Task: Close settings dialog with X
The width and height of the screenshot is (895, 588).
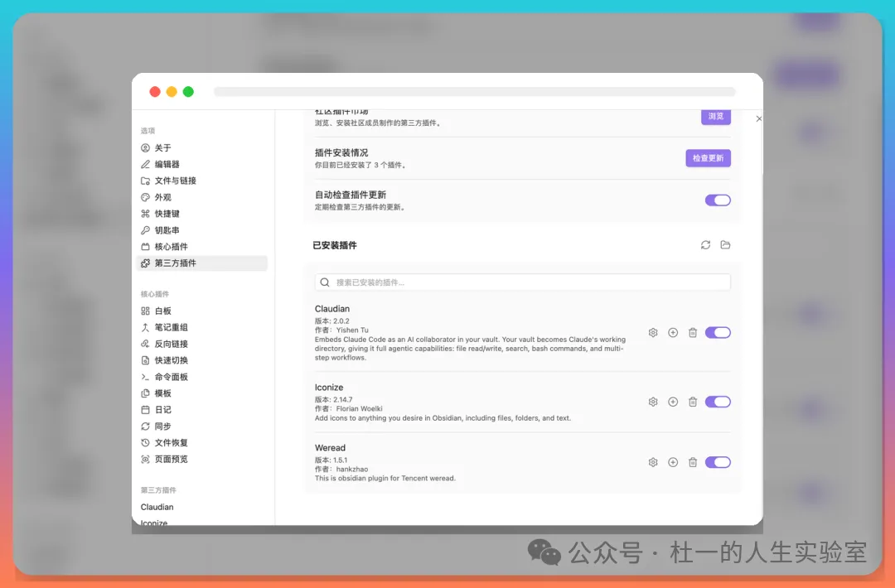Action: point(758,118)
